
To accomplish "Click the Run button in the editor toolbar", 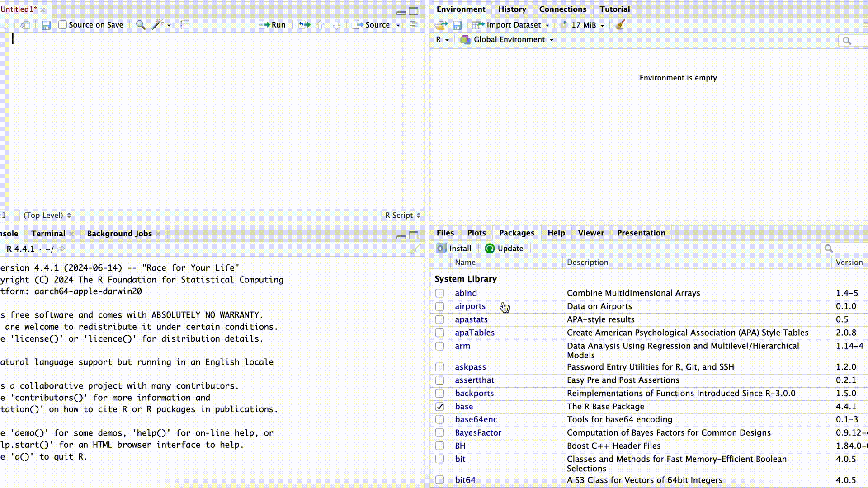I will 272,25.
